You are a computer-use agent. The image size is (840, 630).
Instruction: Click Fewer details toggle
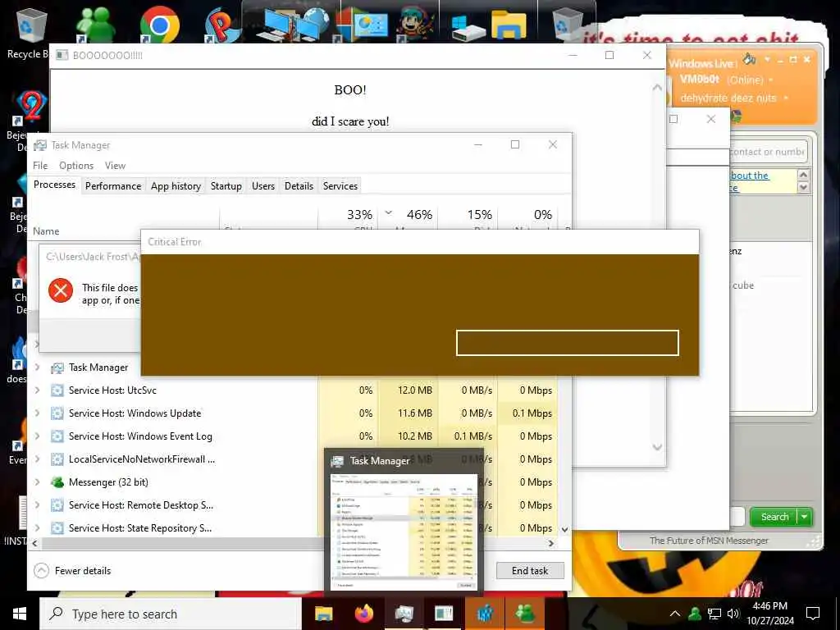pos(72,571)
